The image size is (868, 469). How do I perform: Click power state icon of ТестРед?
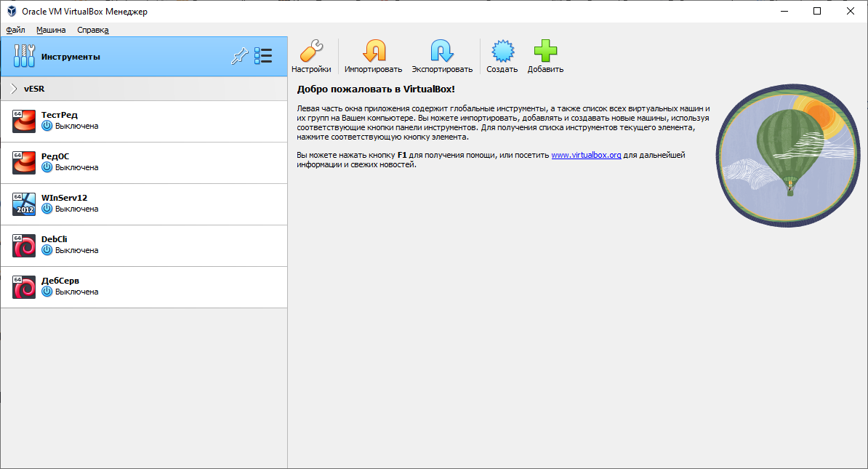47,126
